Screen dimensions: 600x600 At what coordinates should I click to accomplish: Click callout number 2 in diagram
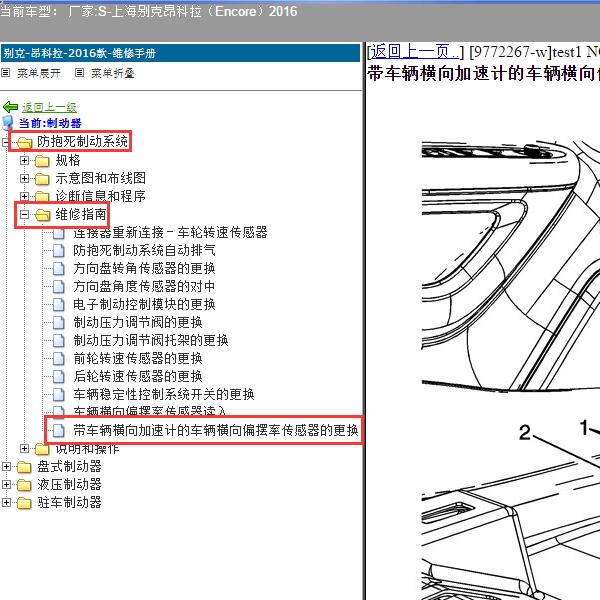pyautogui.click(x=525, y=432)
